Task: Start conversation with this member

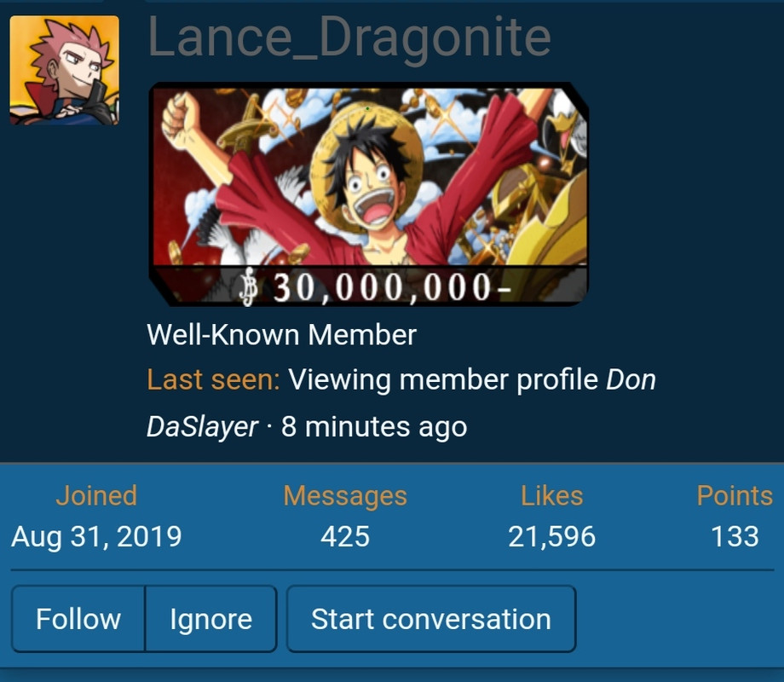Action: pos(431,619)
